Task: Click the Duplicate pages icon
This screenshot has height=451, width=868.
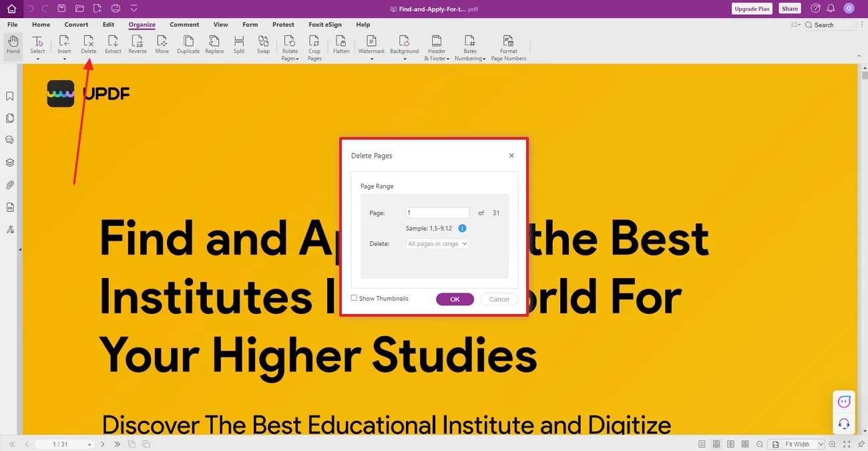Action: point(188,44)
